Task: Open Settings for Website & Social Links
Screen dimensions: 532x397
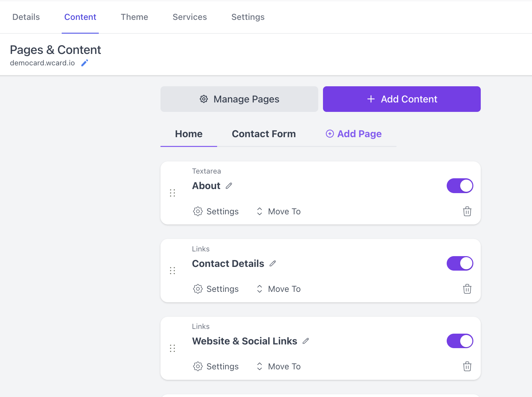Action: click(x=216, y=366)
